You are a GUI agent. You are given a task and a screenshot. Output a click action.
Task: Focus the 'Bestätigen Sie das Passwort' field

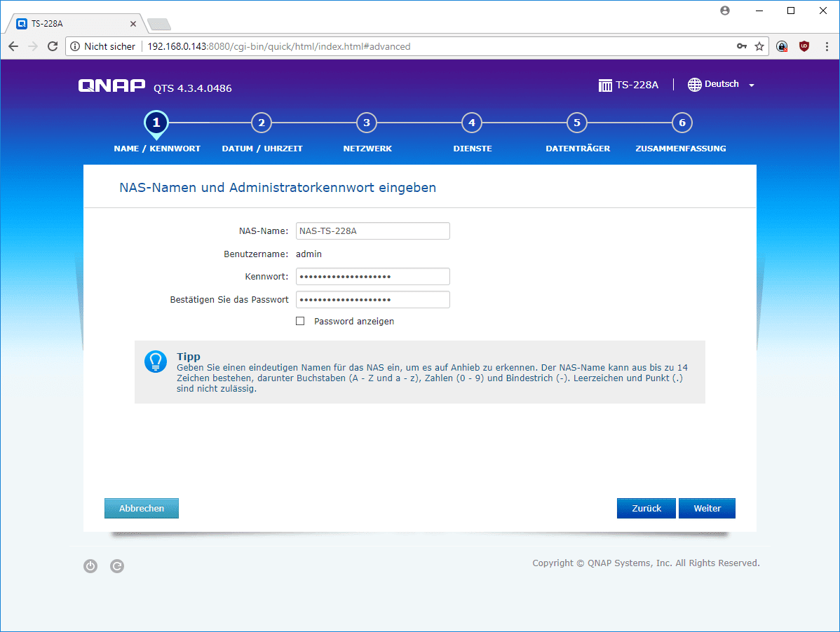click(373, 300)
